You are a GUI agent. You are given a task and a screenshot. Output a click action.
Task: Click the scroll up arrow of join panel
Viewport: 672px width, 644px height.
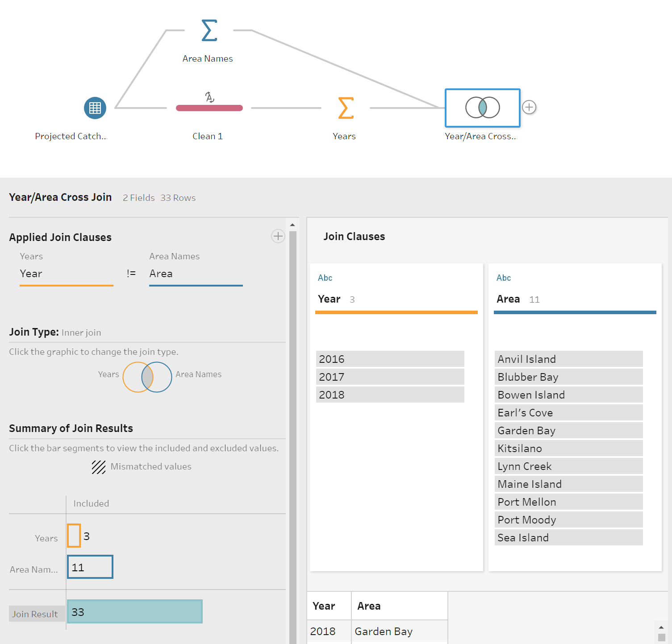292,225
